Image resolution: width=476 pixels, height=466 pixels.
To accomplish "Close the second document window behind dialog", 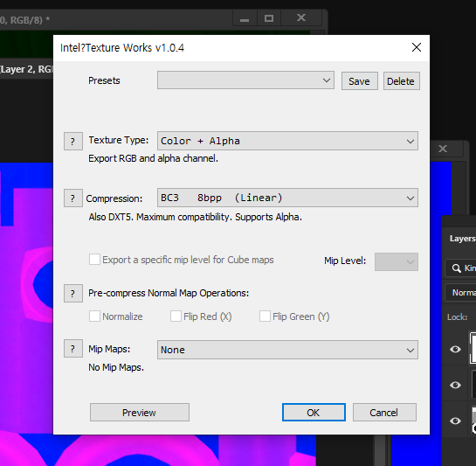I will (443, 149).
